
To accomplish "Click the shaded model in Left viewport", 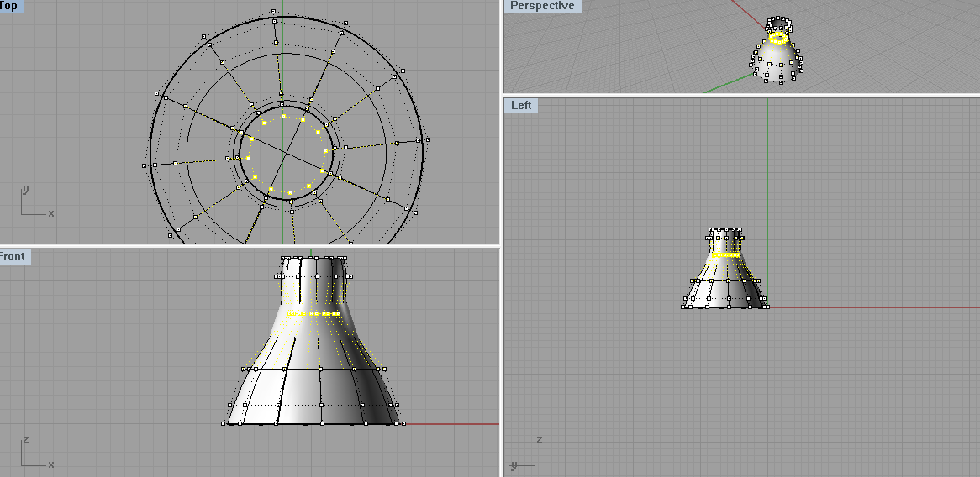I will pyautogui.click(x=725, y=269).
